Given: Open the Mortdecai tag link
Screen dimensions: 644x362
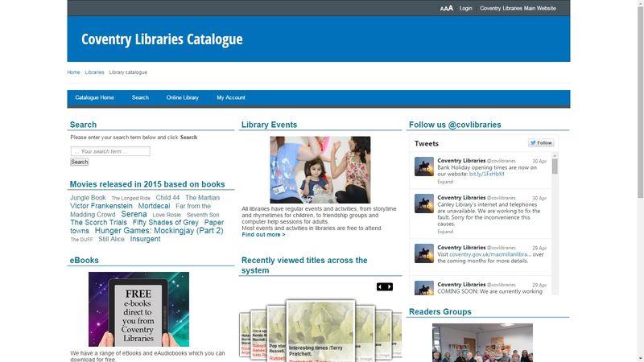Looking at the screenshot, I should (154, 206).
